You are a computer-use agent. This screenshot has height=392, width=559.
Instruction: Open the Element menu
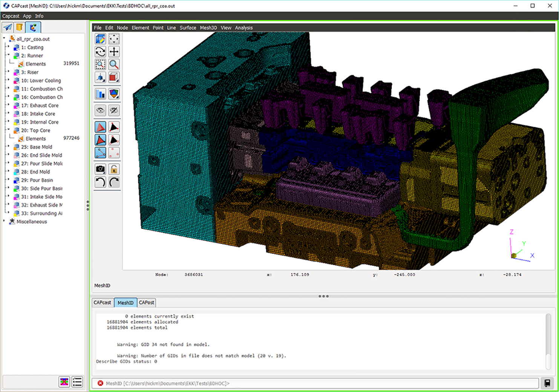click(140, 28)
